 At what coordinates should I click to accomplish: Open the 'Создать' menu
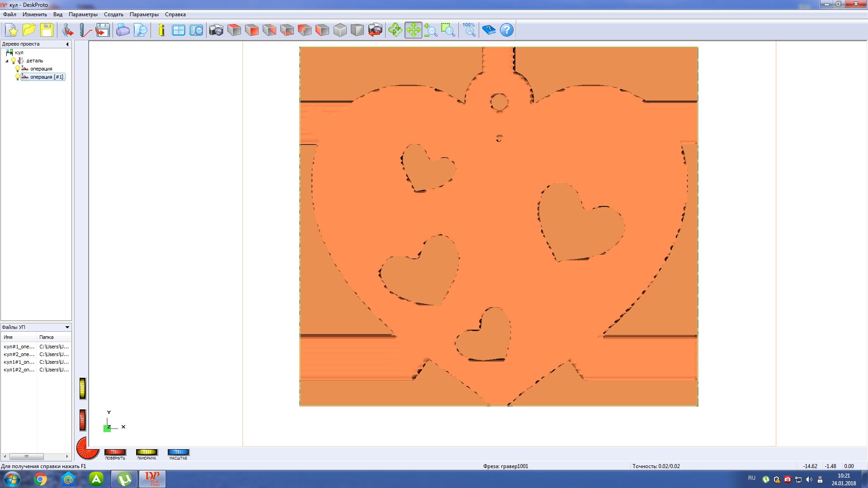coord(113,14)
